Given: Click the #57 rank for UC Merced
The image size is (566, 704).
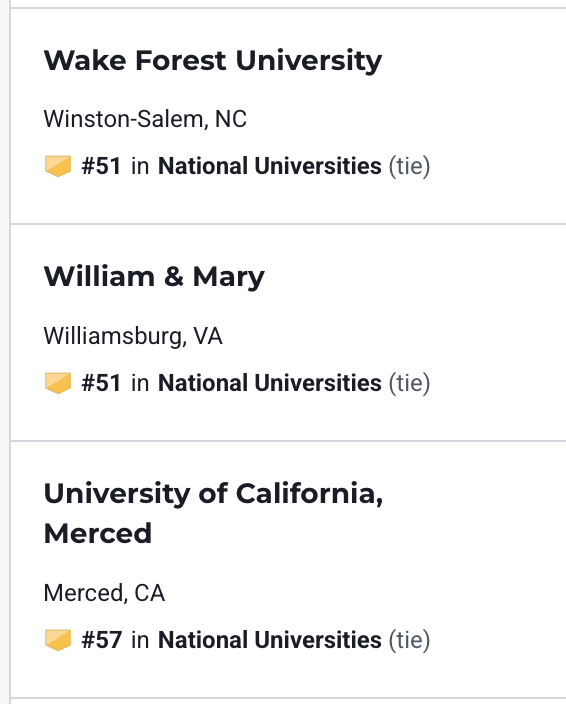Looking at the screenshot, I should click(x=101, y=640).
